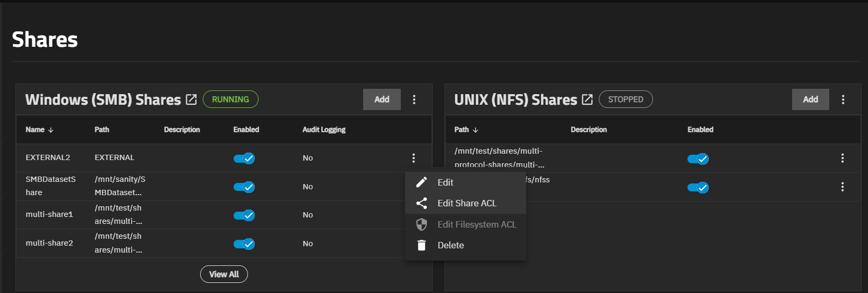The image size is (868, 293).
Task: Choose Delete from the context menu
Action: (x=451, y=245)
